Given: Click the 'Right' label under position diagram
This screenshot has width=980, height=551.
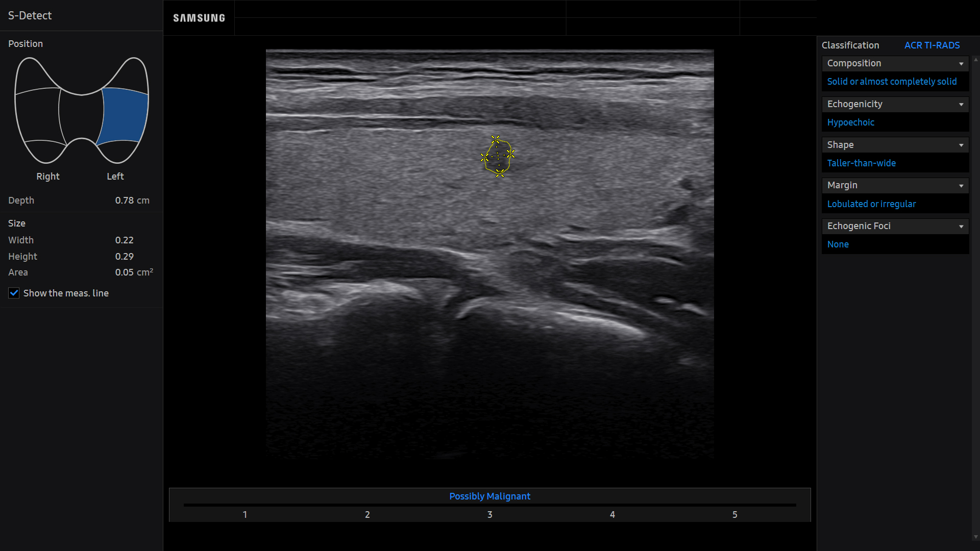Looking at the screenshot, I should pos(48,177).
